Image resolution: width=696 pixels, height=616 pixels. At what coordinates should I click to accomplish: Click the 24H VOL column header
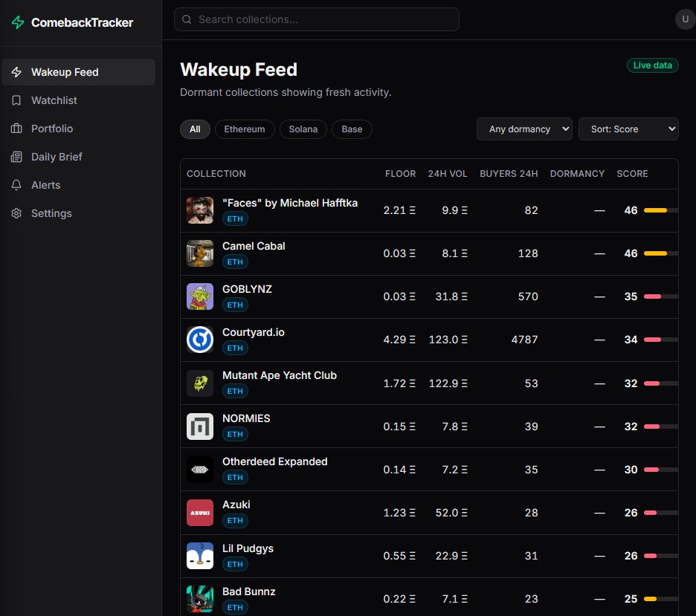448,174
